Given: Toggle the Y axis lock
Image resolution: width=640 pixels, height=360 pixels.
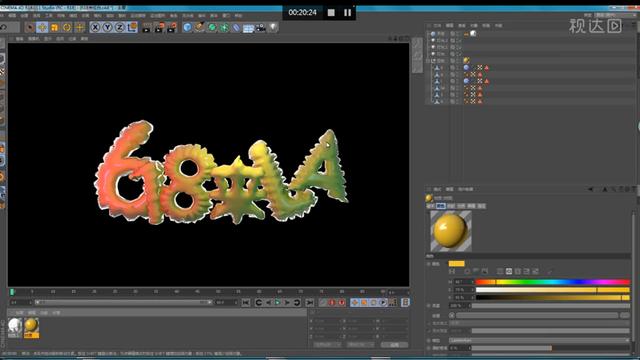Looking at the screenshot, I should pos(107,27).
